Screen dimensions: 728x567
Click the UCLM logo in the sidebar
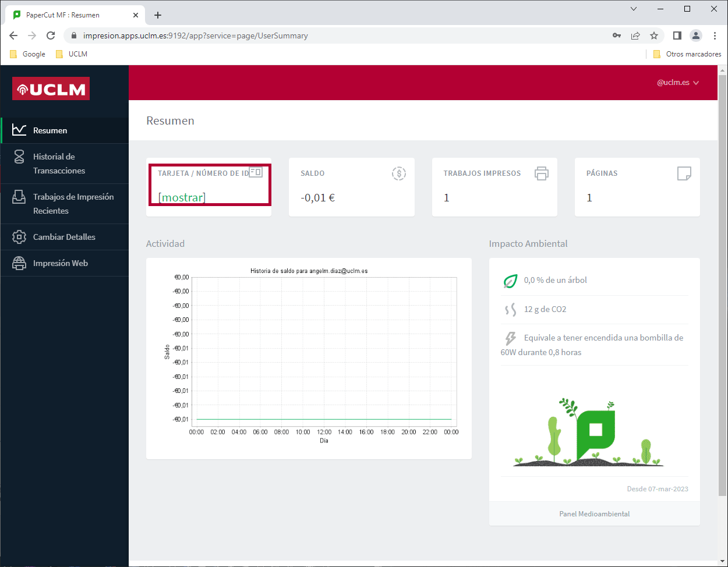point(51,88)
